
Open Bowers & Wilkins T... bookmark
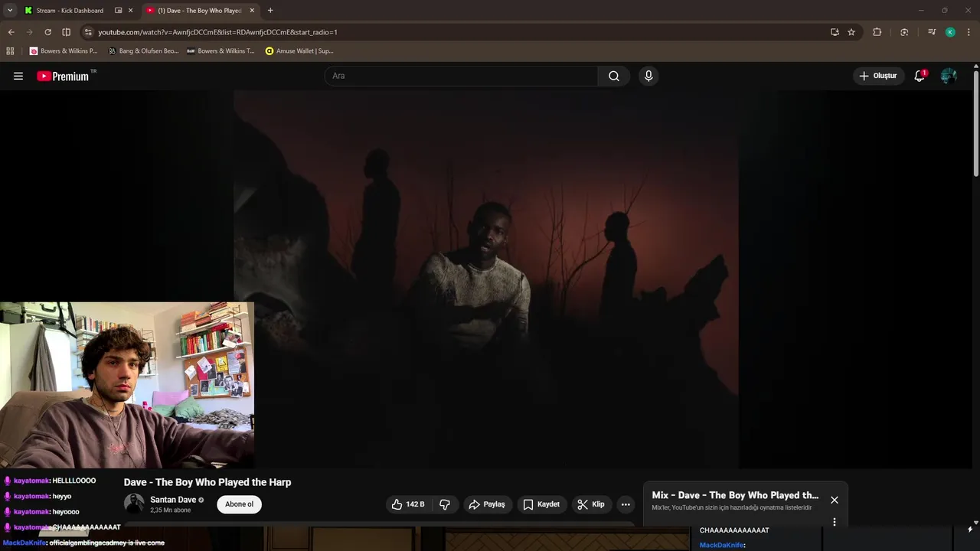[220, 51]
